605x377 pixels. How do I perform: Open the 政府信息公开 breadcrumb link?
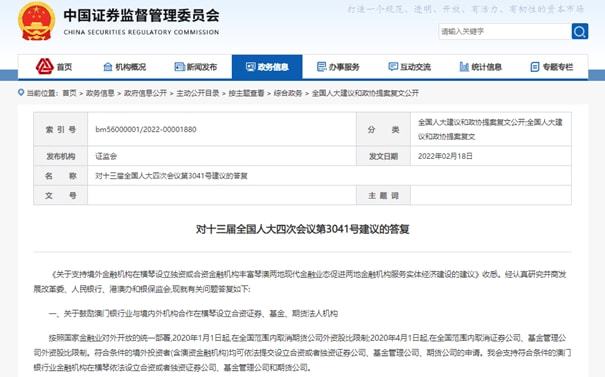pyautogui.click(x=145, y=93)
